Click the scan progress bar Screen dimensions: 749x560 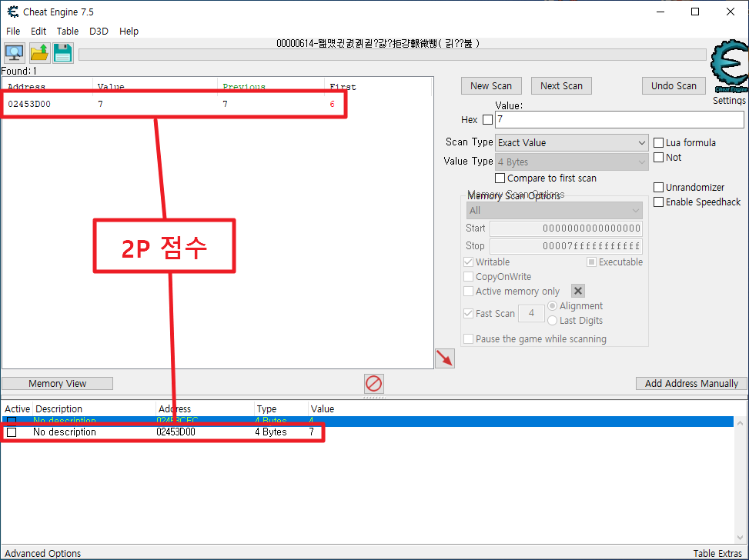click(392, 55)
